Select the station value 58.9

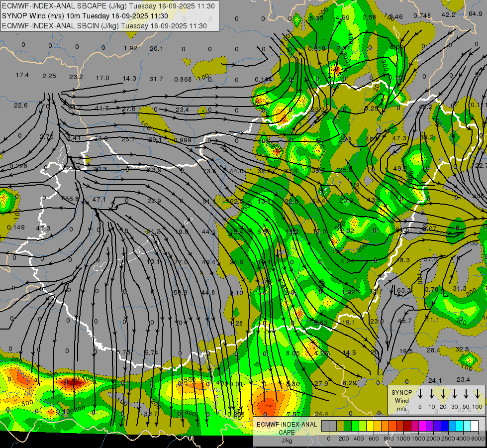(181, 293)
